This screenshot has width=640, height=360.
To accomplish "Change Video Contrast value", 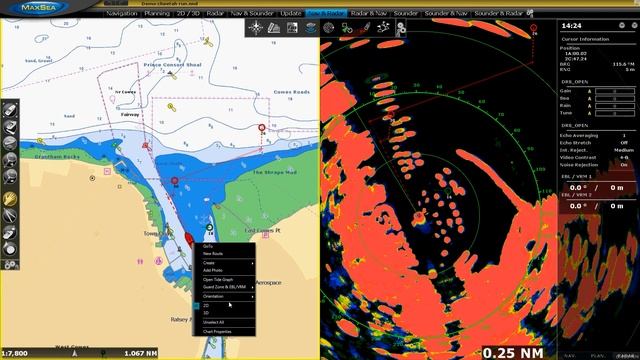I will click(x=624, y=158).
